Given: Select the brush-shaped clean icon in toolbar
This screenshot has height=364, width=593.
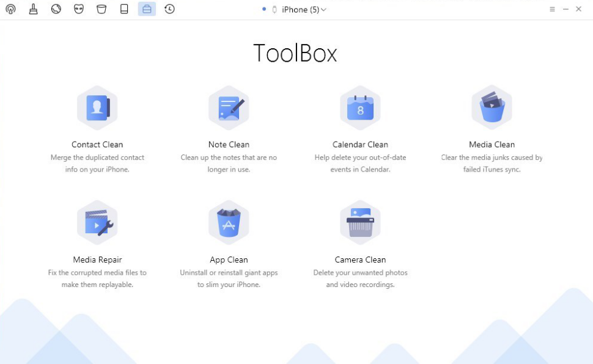Looking at the screenshot, I should point(33,9).
